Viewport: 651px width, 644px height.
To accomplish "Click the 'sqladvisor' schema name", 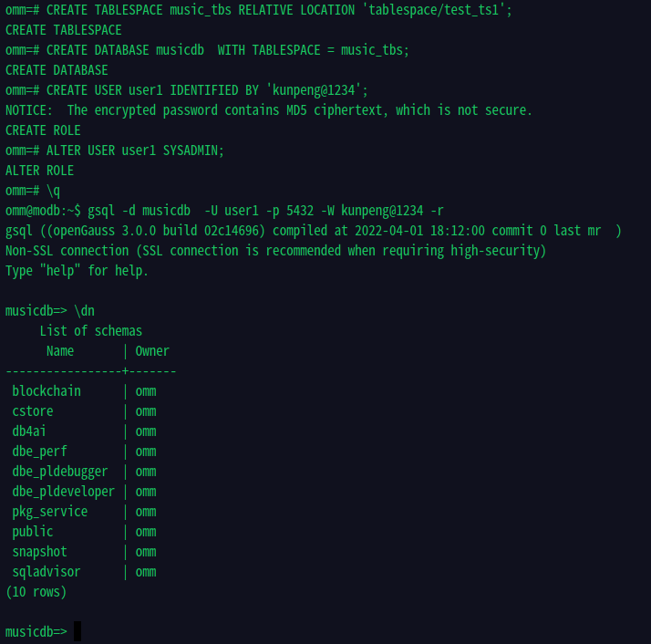I will (x=46, y=572).
